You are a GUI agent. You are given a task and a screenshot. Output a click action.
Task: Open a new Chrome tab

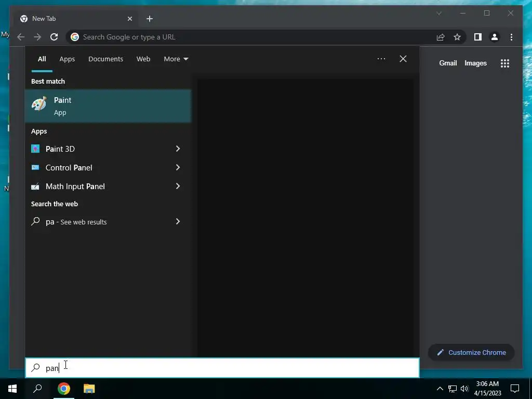150,19
